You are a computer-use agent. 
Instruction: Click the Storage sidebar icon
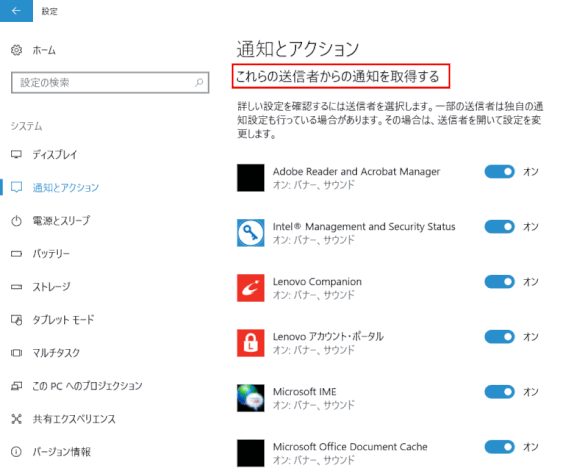tap(16, 287)
